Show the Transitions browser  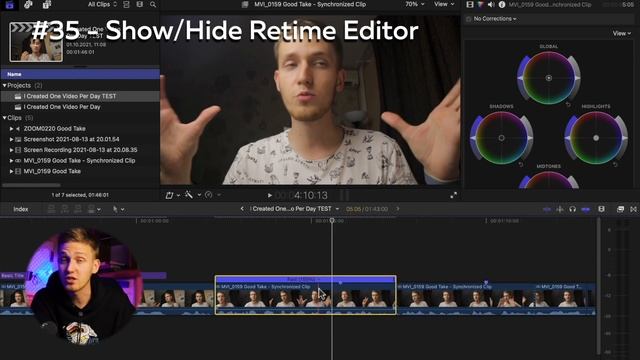[633, 209]
